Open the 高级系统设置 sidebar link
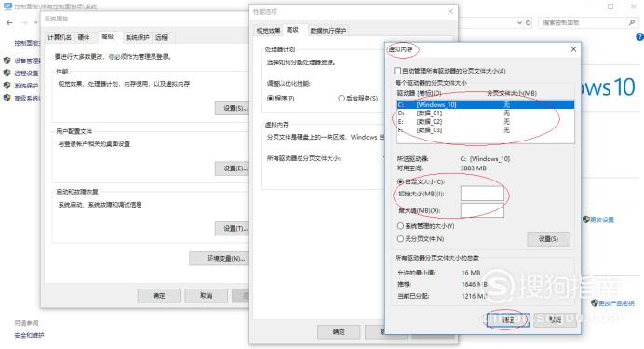The height and width of the screenshot is (349, 644). 27,98
